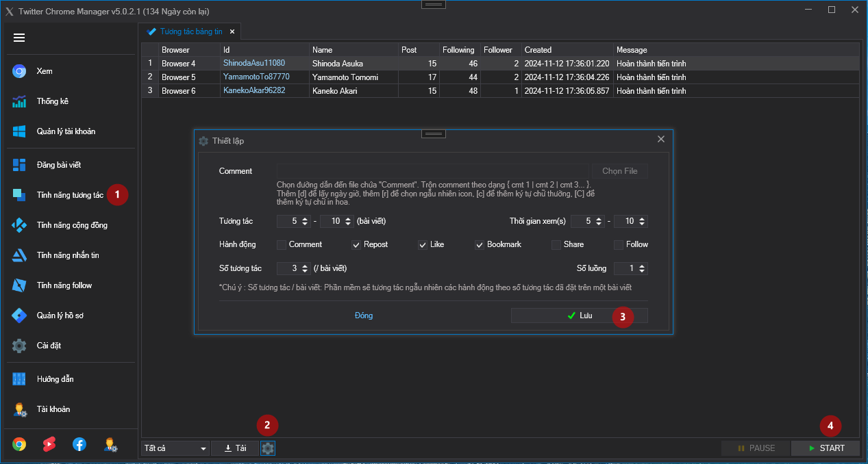
Task: Click the Thống kê chart icon
Action: pyautogui.click(x=19, y=101)
